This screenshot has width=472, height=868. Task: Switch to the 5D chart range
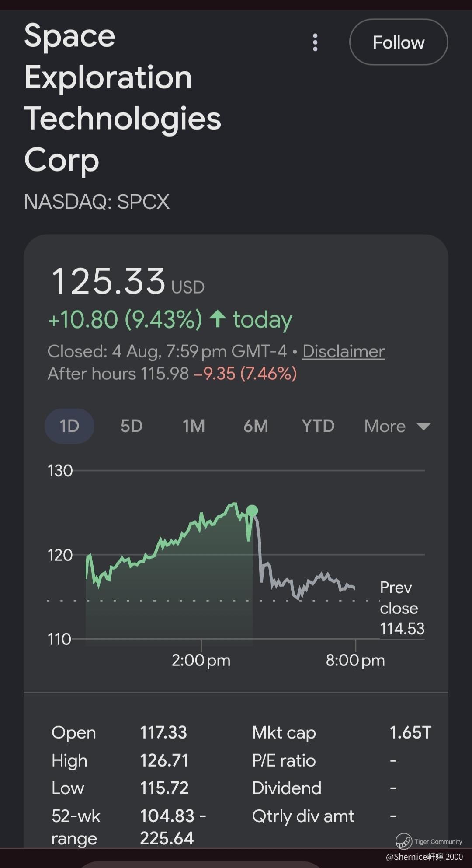pos(132,426)
